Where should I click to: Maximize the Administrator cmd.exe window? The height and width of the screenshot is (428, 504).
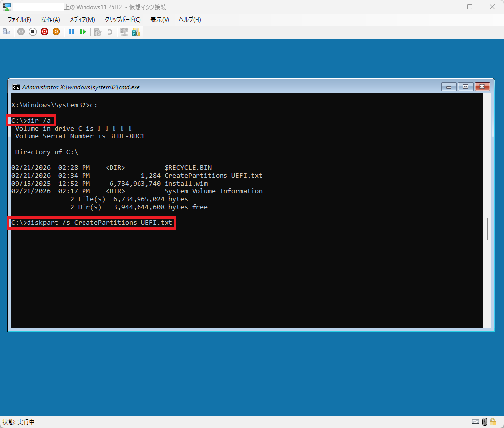[x=465, y=87]
